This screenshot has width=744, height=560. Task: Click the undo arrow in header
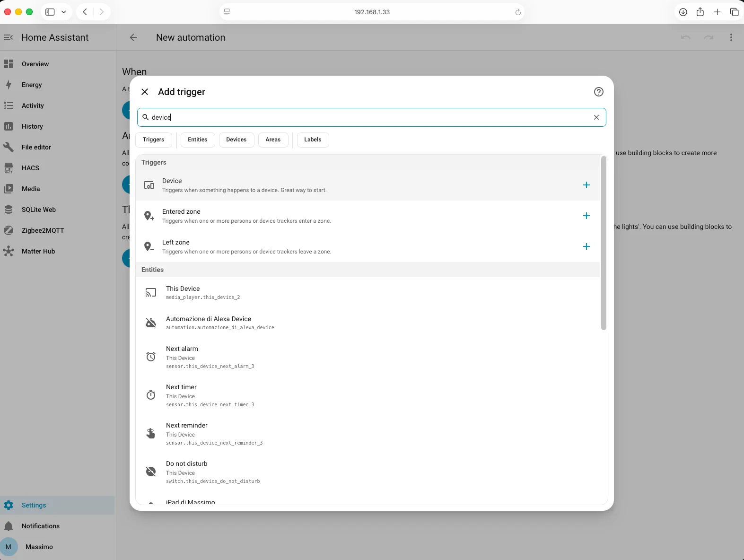tap(686, 37)
